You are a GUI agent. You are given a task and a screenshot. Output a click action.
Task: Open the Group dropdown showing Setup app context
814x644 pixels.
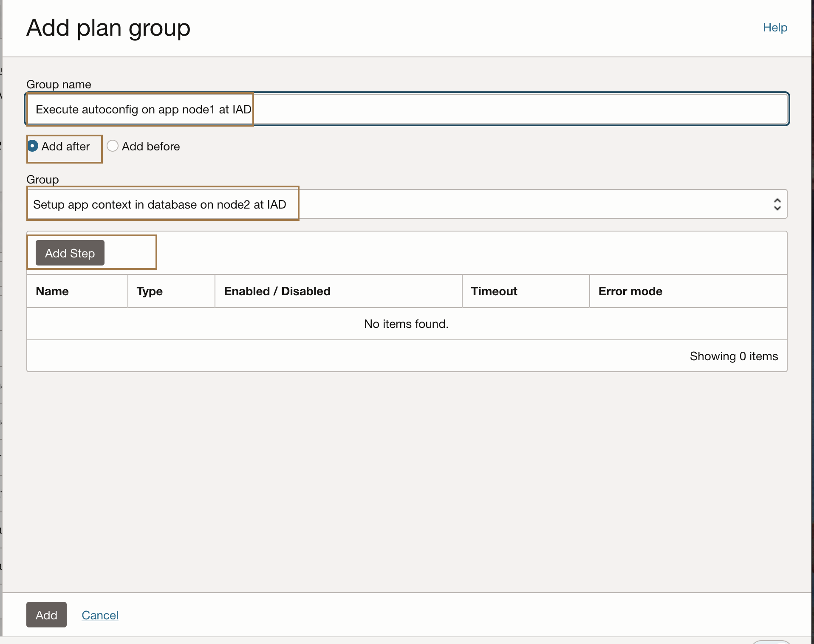click(x=407, y=204)
